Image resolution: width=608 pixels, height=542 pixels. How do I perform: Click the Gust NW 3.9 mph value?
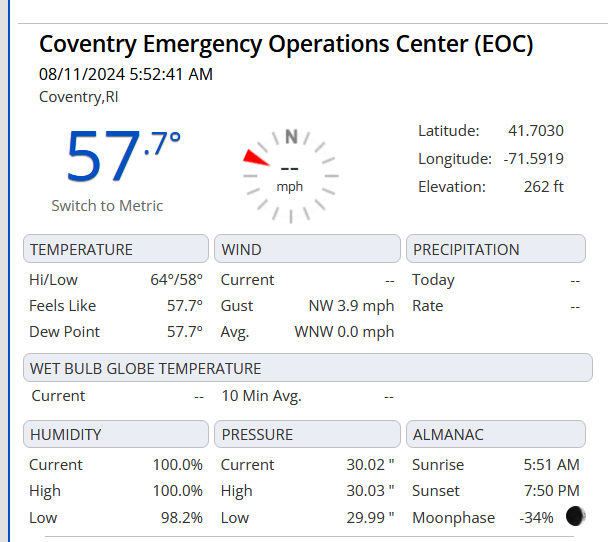click(x=351, y=306)
